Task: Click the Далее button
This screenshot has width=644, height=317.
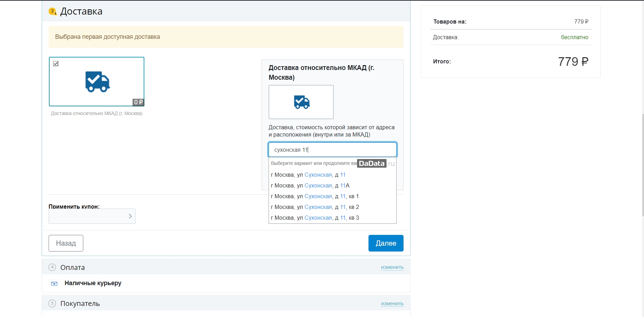Action: [385, 243]
